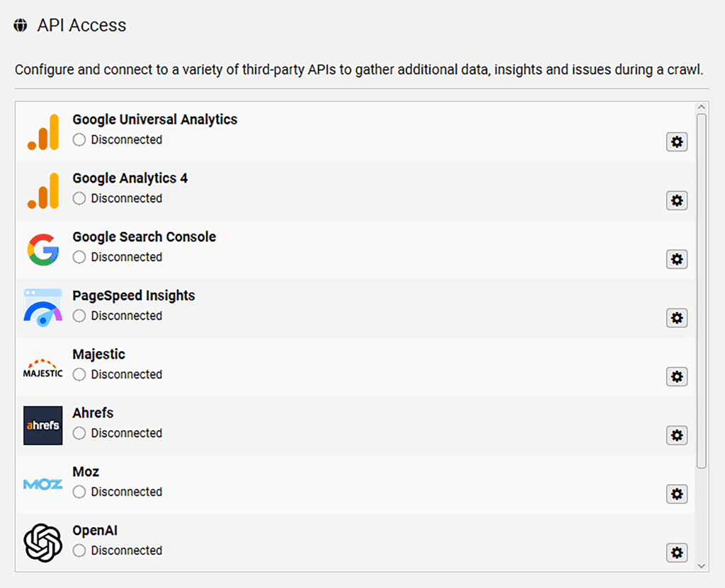
Task: Select Google Universal Analytics Disconnected radio button
Action: pos(79,140)
